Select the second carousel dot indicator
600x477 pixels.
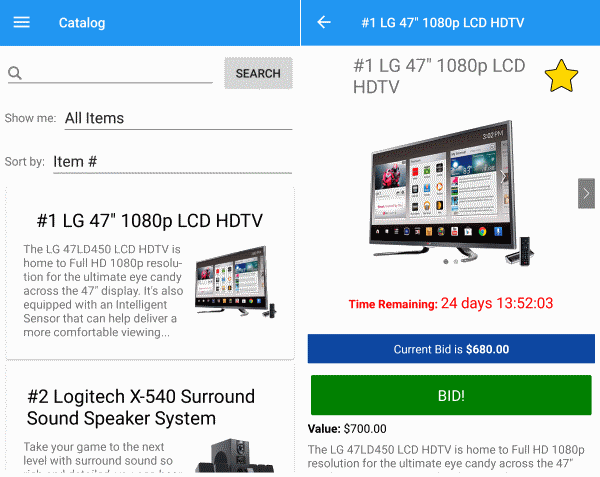pos(456,262)
